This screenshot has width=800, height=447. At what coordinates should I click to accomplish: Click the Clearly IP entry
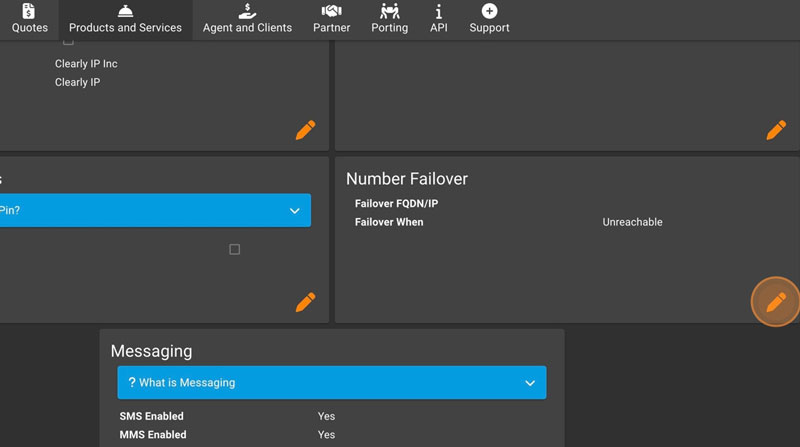point(77,82)
